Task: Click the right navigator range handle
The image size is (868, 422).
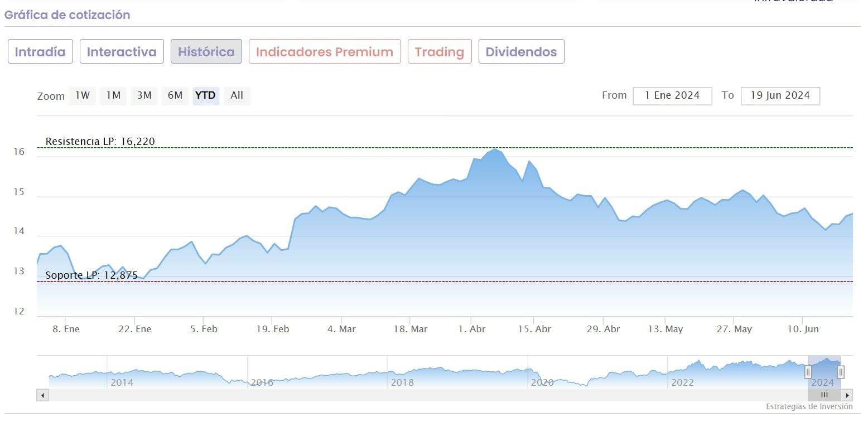Action: (x=841, y=371)
